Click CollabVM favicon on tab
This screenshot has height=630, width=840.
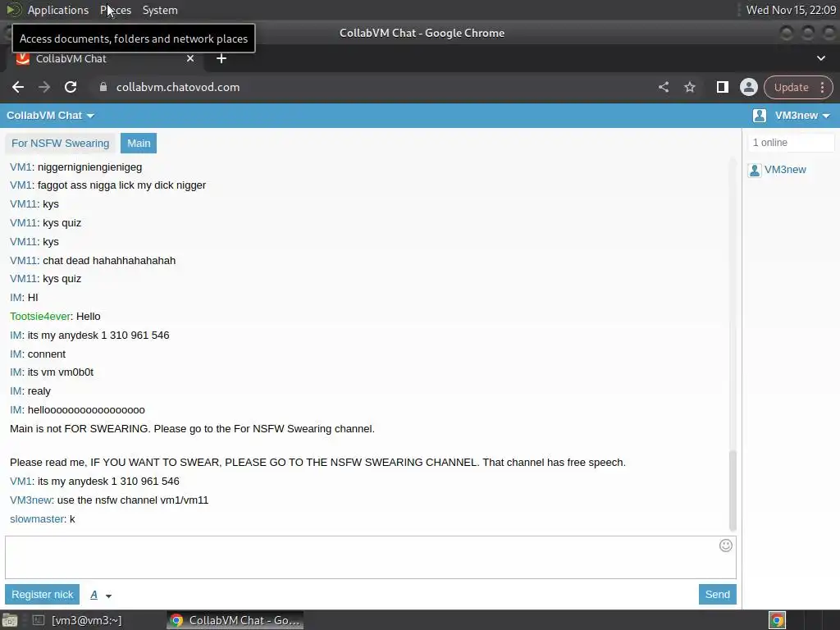tap(22, 58)
